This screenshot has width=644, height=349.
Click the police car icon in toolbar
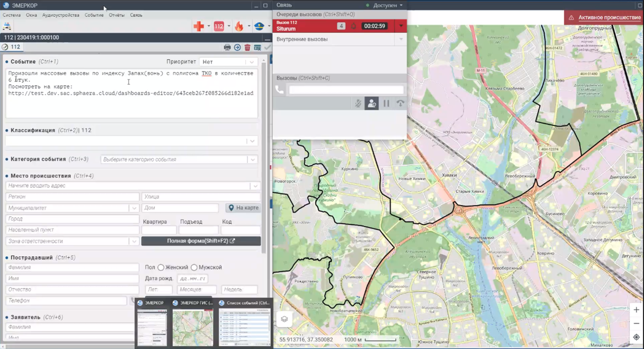(7, 26)
